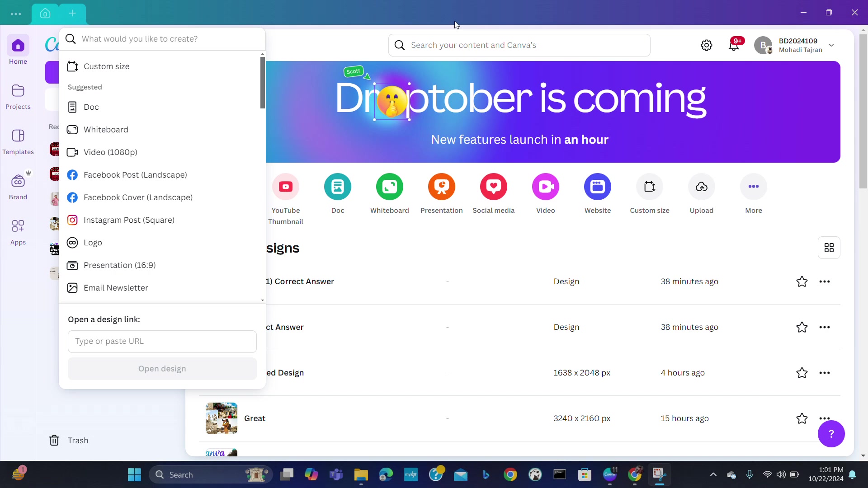Select Custom size in create menu
Viewport: 868px width, 488px height.
tap(162, 66)
